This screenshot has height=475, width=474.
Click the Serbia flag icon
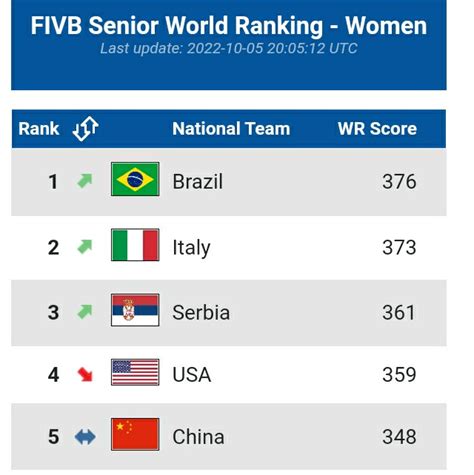tap(135, 310)
